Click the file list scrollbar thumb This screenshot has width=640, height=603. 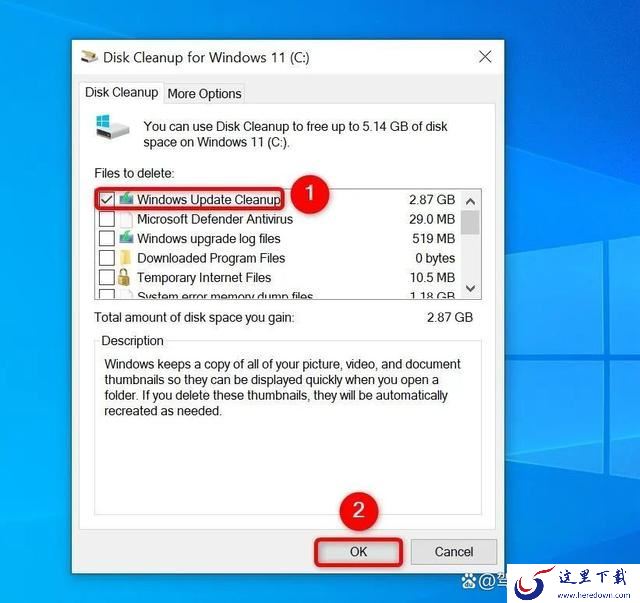click(470, 223)
